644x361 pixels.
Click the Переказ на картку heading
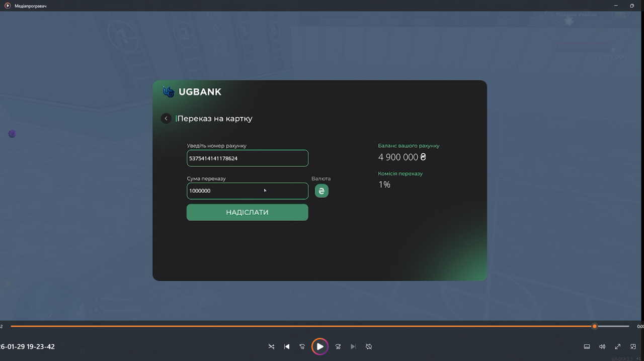215,119
